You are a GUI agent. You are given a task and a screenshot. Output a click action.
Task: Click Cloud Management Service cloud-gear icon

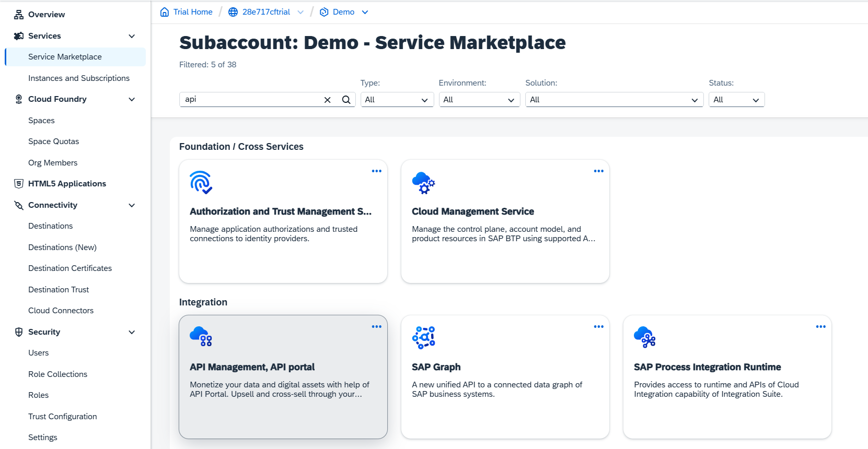pos(423,182)
